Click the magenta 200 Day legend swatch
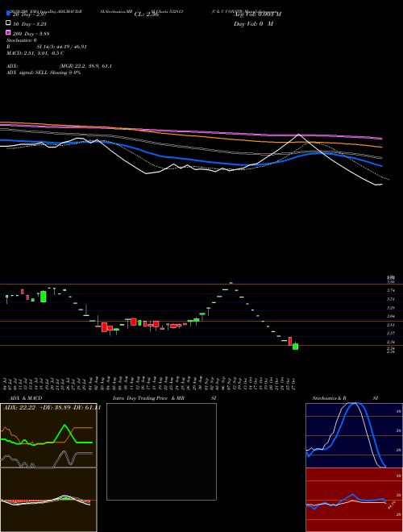Screen dimensions: 403x532 pos(8,32)
